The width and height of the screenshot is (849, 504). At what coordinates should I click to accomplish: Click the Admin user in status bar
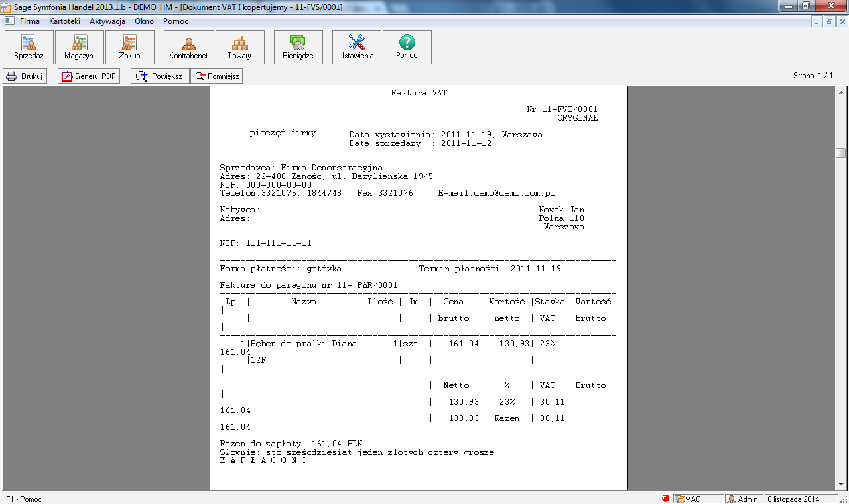pyautogui.click(x=742, y=499)
